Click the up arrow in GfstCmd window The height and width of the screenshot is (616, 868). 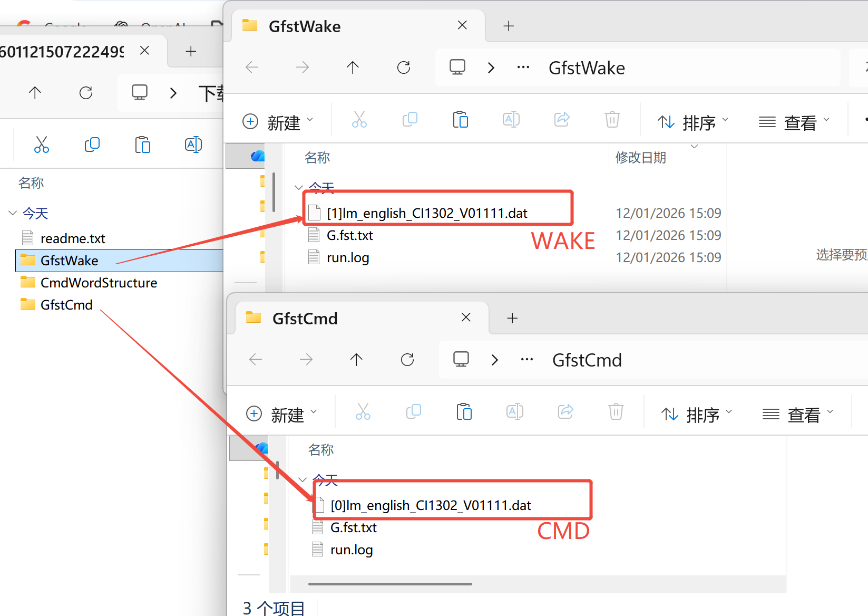(356, 360)
